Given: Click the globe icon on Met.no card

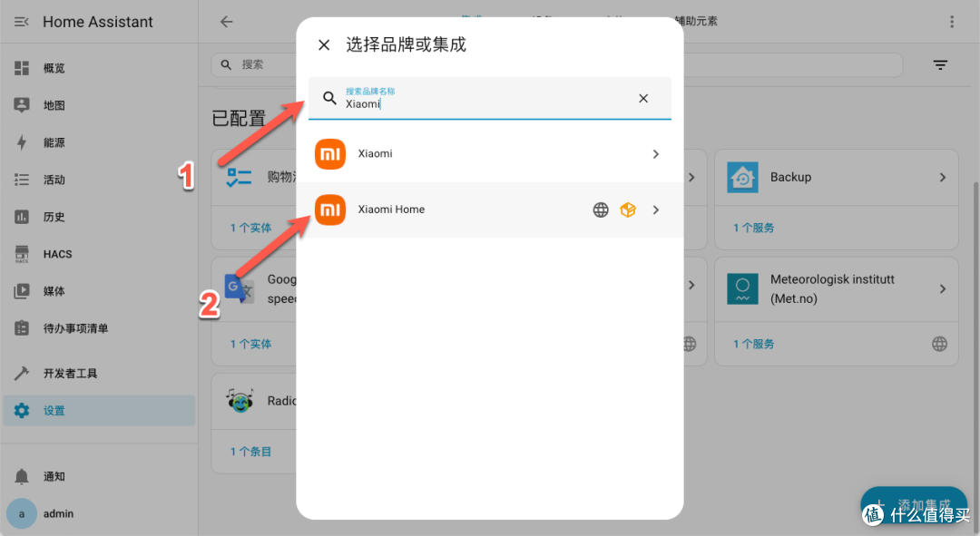Looking at the screenshot, I should pyautogui.click(x=939, y=344).
